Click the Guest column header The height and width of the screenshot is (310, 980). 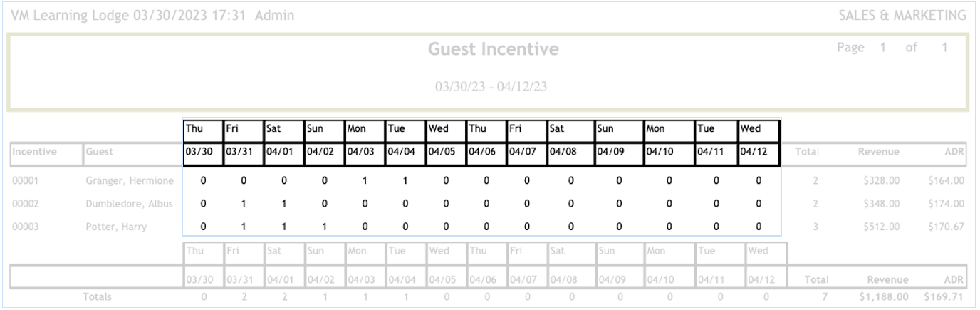(99, 152)
